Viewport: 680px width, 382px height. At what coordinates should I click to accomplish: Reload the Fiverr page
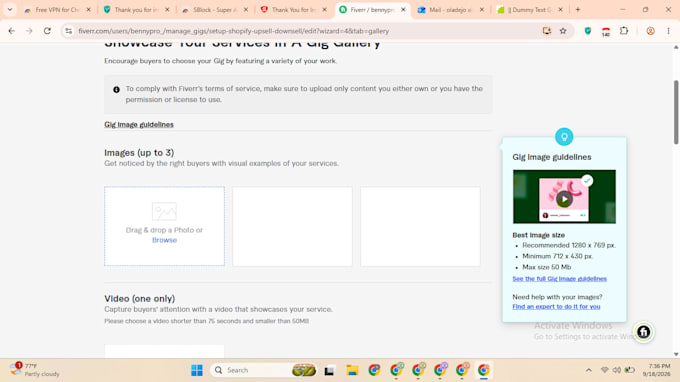[x=47, y=31]
